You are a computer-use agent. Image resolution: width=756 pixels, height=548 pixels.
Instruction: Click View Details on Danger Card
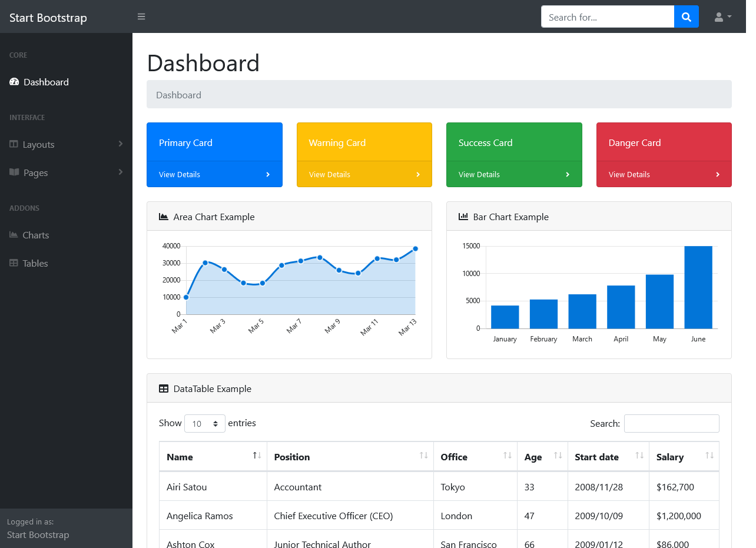tap(629, 174)
